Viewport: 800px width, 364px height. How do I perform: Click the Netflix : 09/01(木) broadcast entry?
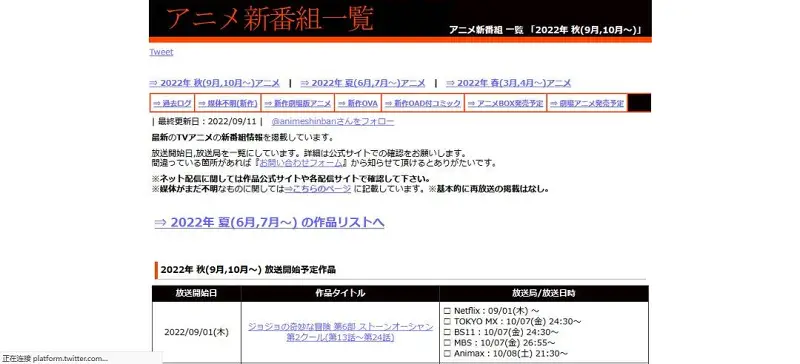[x=492, y=310]
